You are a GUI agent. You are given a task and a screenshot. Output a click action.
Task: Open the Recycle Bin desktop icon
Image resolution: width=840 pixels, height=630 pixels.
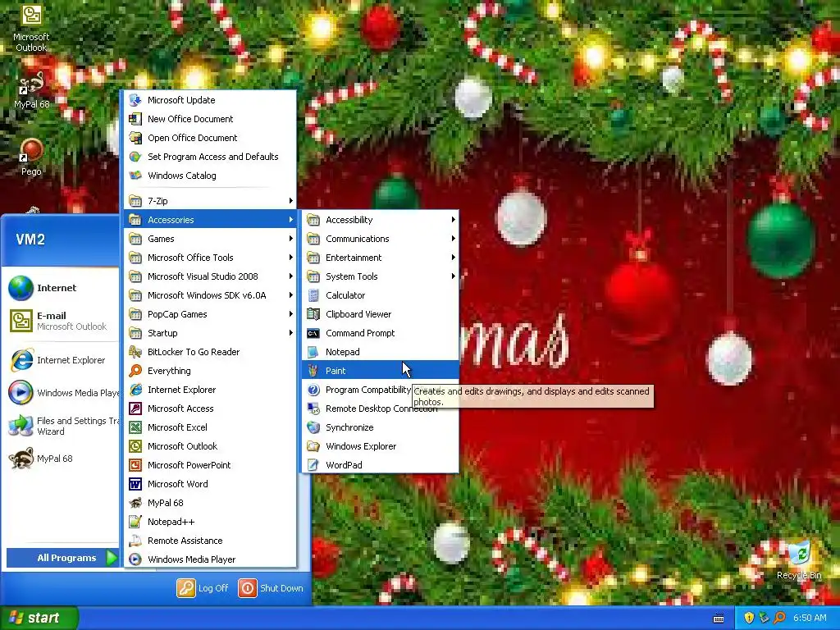tap(799, 559)
